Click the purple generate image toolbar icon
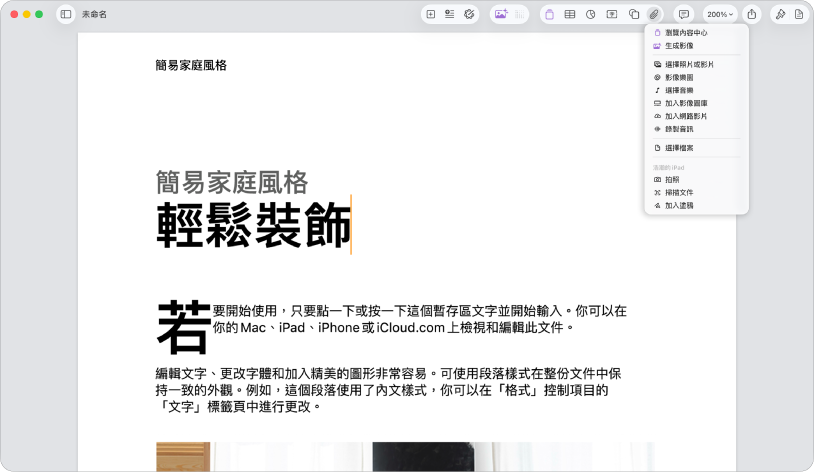 (x=501, y=15)
